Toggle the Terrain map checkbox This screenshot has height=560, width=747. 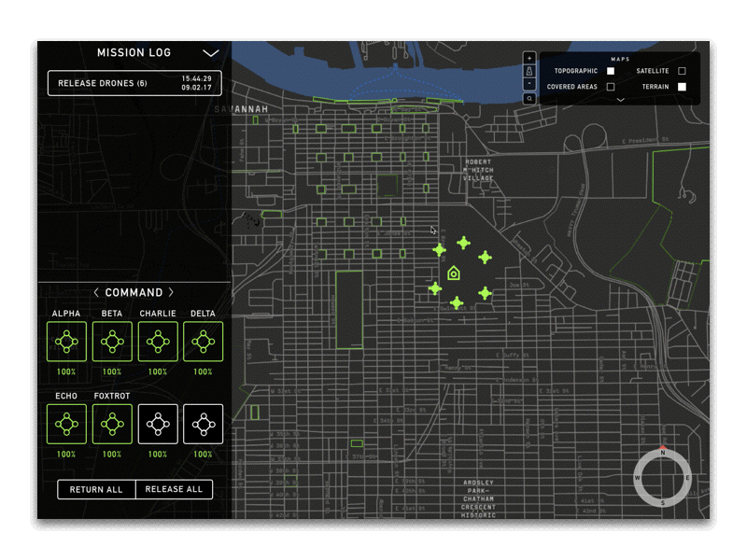pos(682,87)
